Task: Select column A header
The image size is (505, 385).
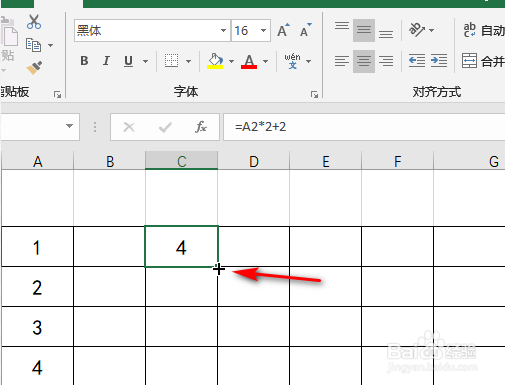Action: [37, 161]
